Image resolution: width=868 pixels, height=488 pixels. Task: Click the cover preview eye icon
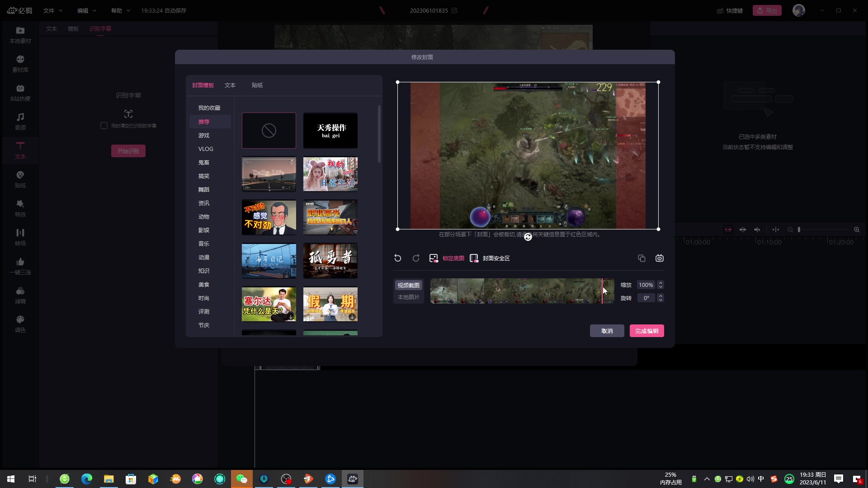point(660,258)
